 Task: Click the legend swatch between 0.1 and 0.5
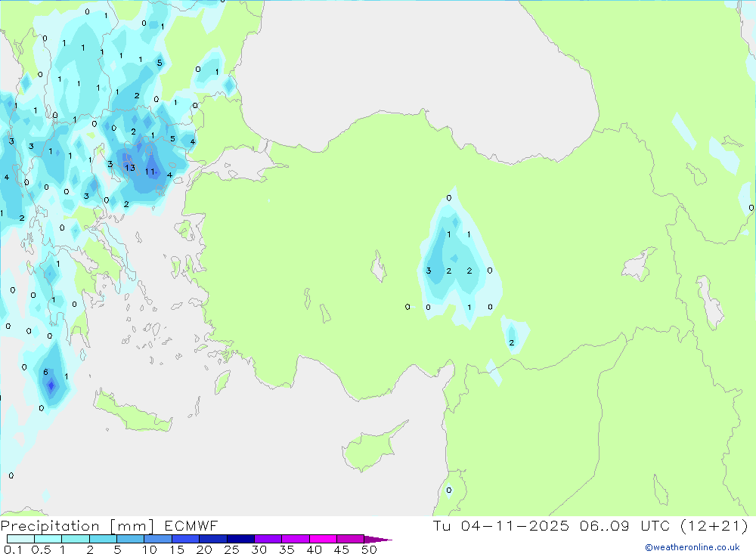20,539
